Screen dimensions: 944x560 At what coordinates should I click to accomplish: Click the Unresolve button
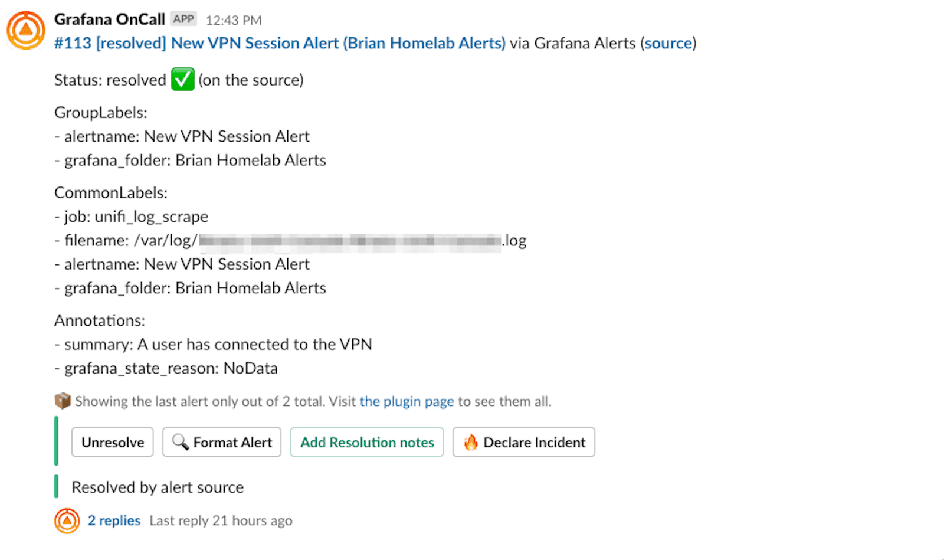112,442
